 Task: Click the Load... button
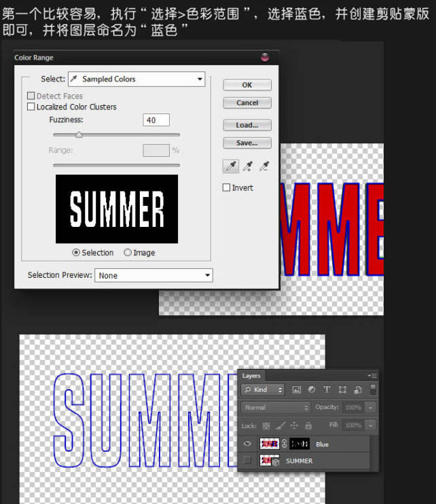tap(247, 125)
